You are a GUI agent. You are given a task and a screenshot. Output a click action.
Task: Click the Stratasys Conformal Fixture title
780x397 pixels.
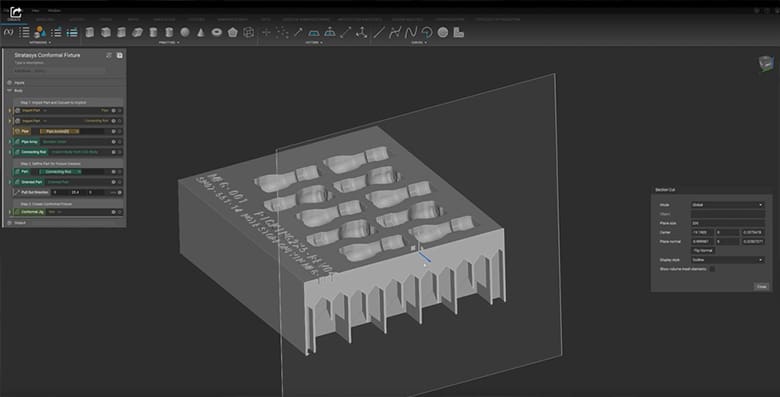point(47,55)
